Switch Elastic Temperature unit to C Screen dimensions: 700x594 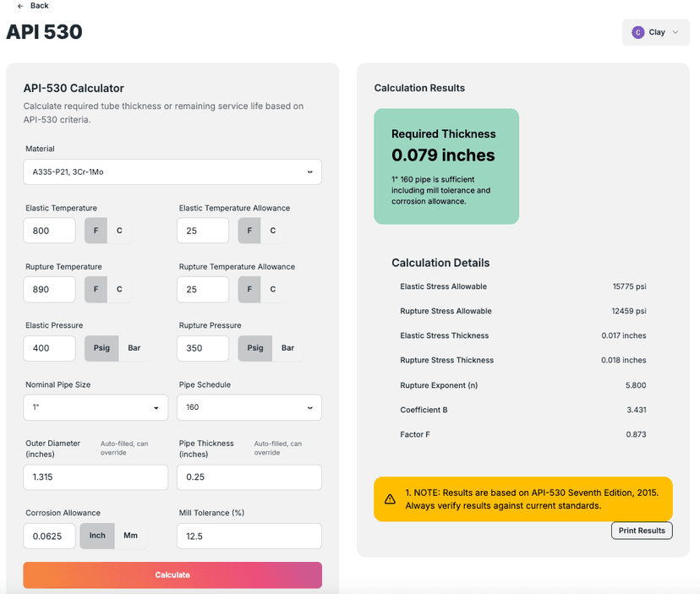[119, 231]
